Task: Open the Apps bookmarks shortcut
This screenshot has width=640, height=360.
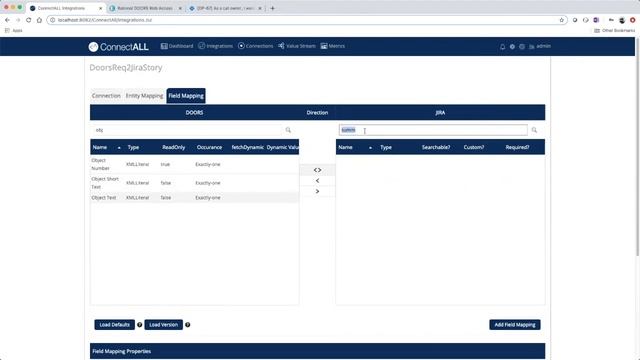Action: pos(13,31)
